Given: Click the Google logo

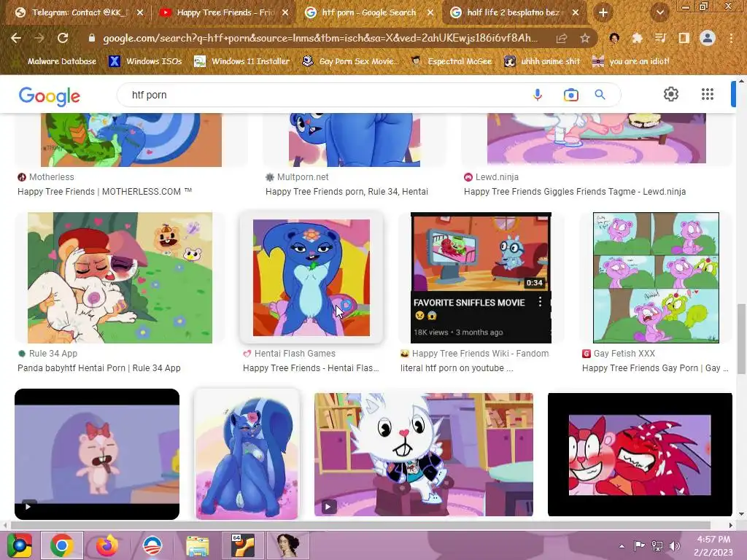Looking at the screenshot, I should [x=50, y=96].
